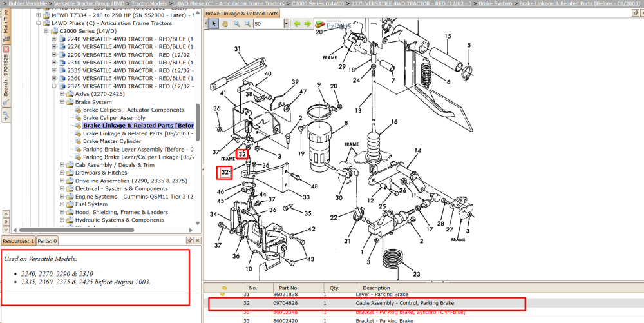Click the down arrow button in left sidebar
This screenshot has width=644, height=323.
pyautogui.click(x=6, y=229)
